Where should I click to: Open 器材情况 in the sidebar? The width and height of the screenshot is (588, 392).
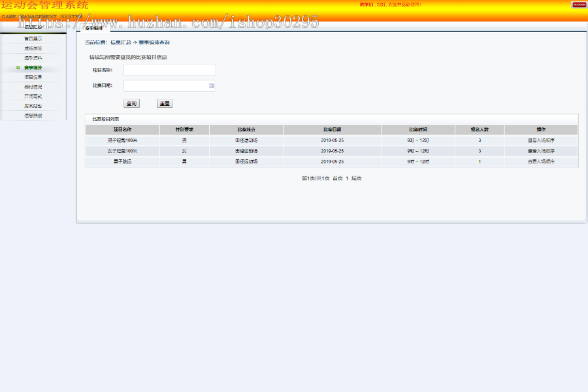(33, 86)
